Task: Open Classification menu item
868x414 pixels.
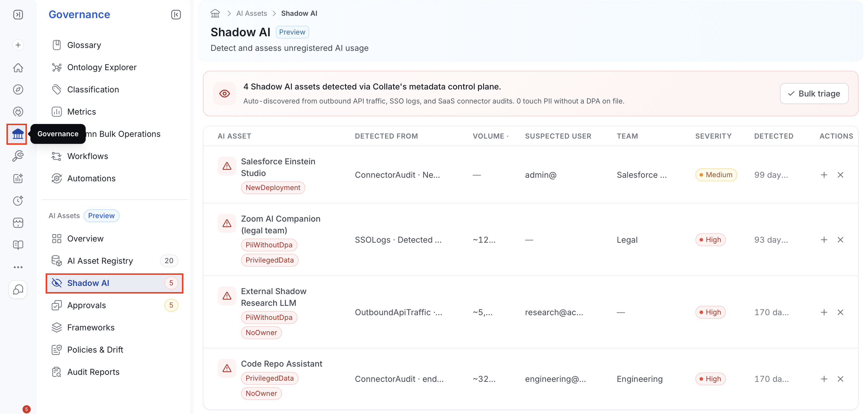Action: point(115,89)
